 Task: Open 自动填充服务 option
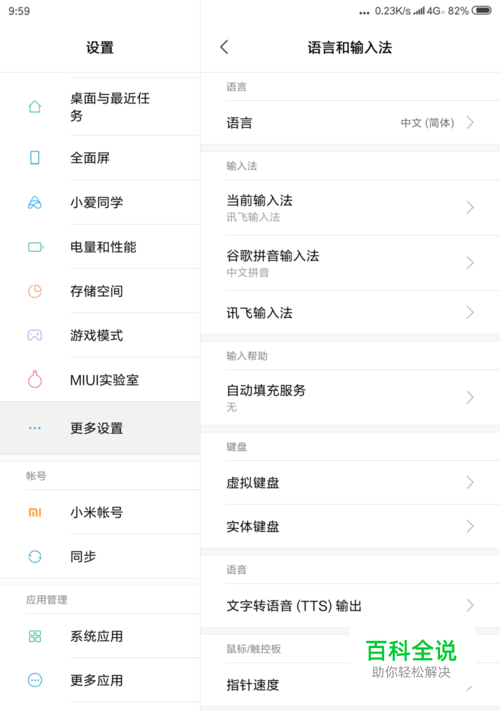coord(350,398)
